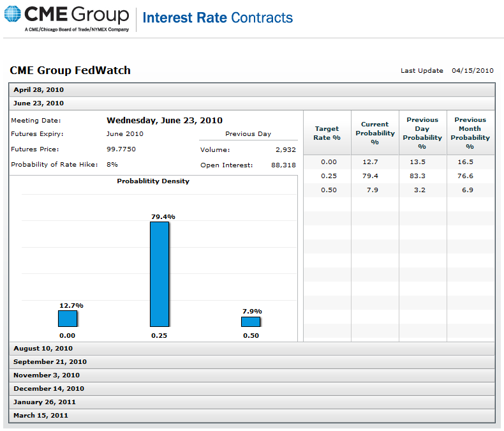The height and width of the screenshot is (431, 504).
Task: Click the 12.7% bar in the density chart
Action: coord(68,319)
